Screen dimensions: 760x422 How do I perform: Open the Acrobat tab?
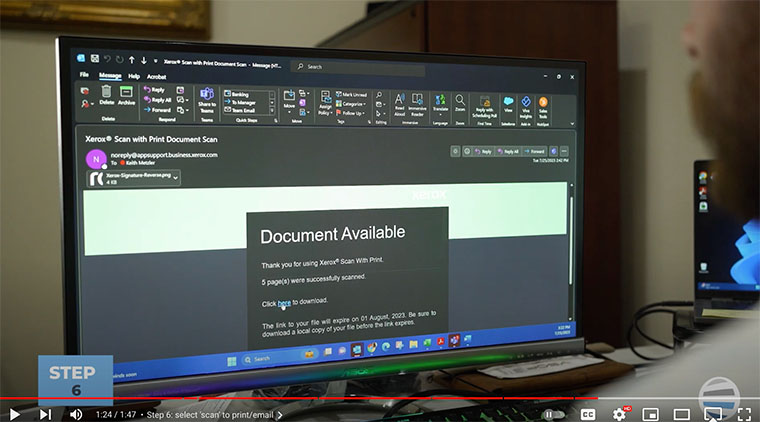click(x=156, y=77)
